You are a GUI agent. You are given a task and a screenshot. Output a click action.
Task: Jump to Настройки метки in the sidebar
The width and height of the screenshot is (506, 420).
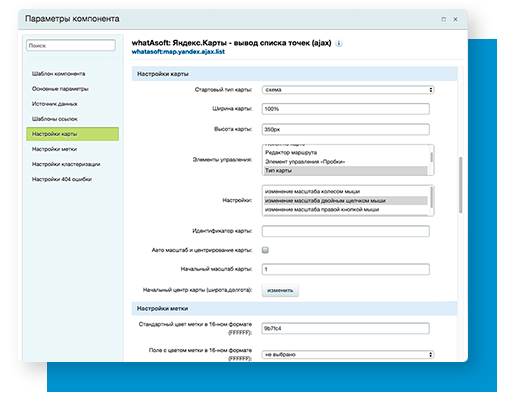[54, 149]
